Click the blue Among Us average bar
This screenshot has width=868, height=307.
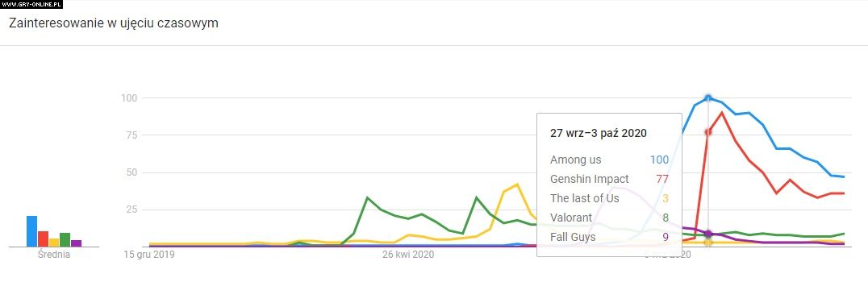coord(32,231)
